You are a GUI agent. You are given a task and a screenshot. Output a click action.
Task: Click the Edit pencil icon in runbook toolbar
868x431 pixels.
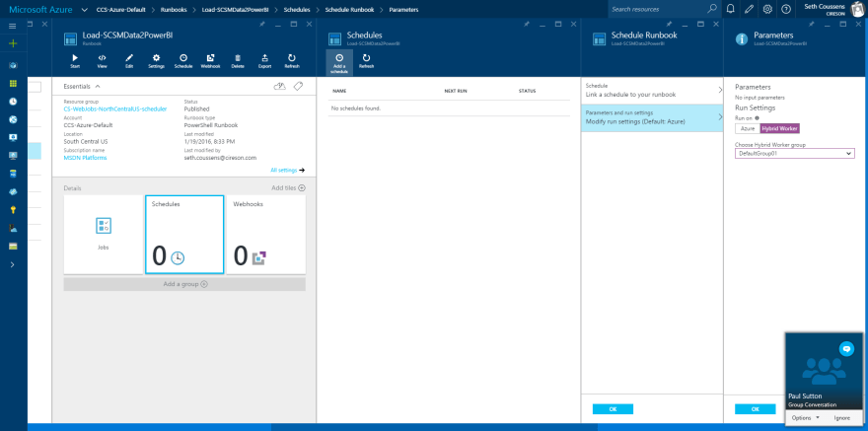[x=129, y=61]
